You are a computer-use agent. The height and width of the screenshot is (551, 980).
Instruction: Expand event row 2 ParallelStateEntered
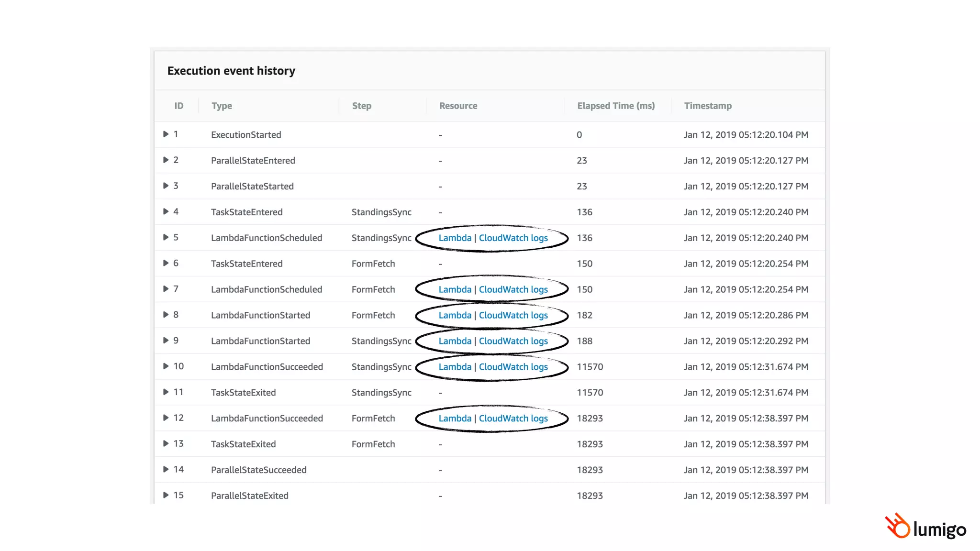click(x=166, y=160)
